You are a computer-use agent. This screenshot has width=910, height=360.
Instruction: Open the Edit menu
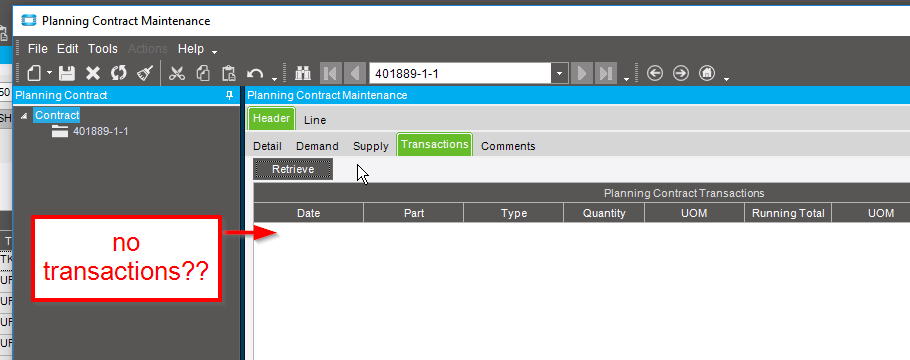[x=68, y=49]
